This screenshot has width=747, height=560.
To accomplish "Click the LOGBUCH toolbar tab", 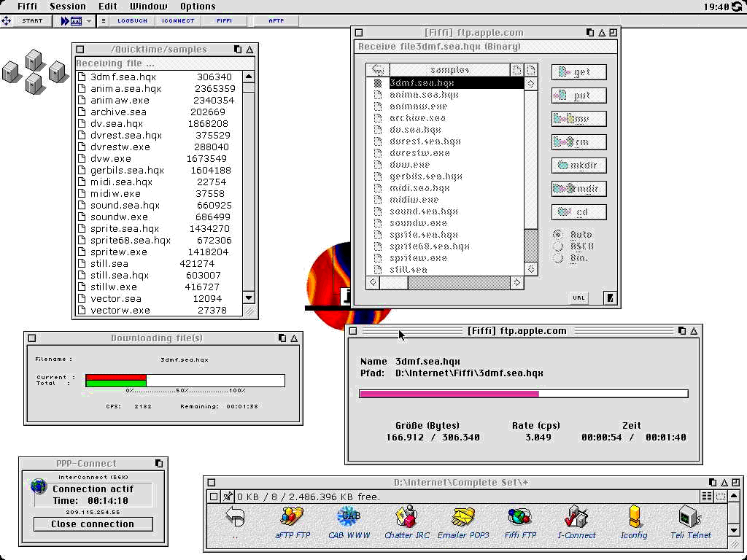I will 133,21.
